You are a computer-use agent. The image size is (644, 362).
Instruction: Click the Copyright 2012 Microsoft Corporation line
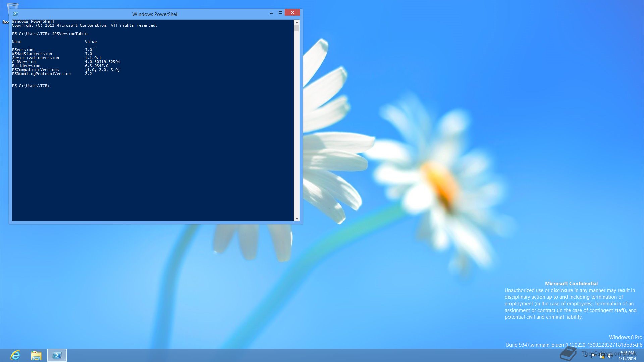tap(85, 25)
